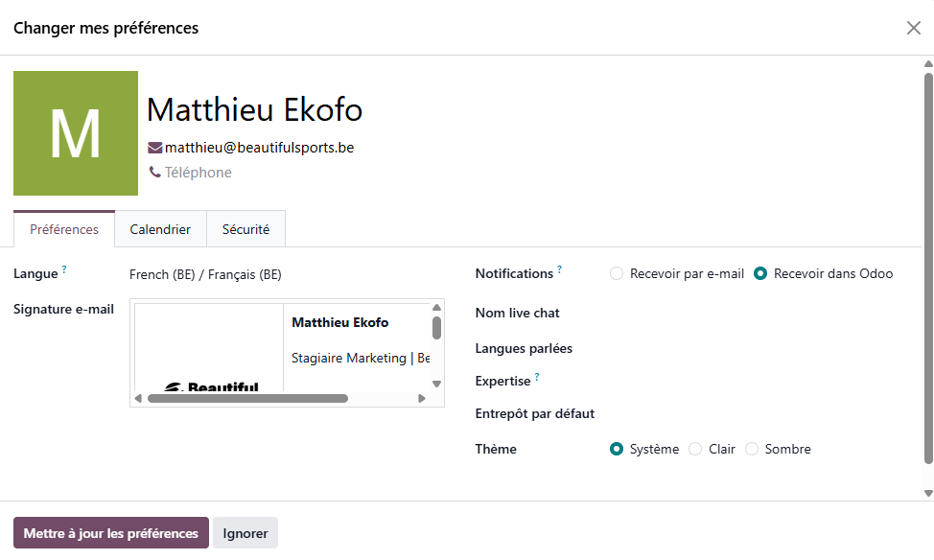934x560 pixels.
Task: Select Recevoir dans Odoo option
Action: coord(760,273)
